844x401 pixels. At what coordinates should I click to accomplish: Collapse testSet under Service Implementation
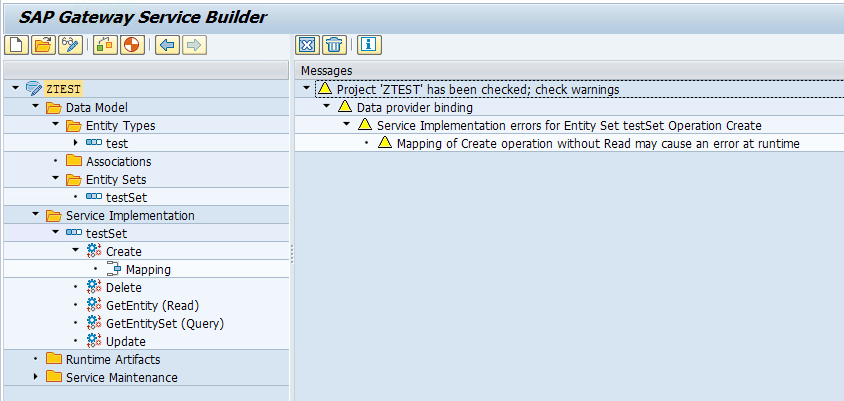point(55,233)
